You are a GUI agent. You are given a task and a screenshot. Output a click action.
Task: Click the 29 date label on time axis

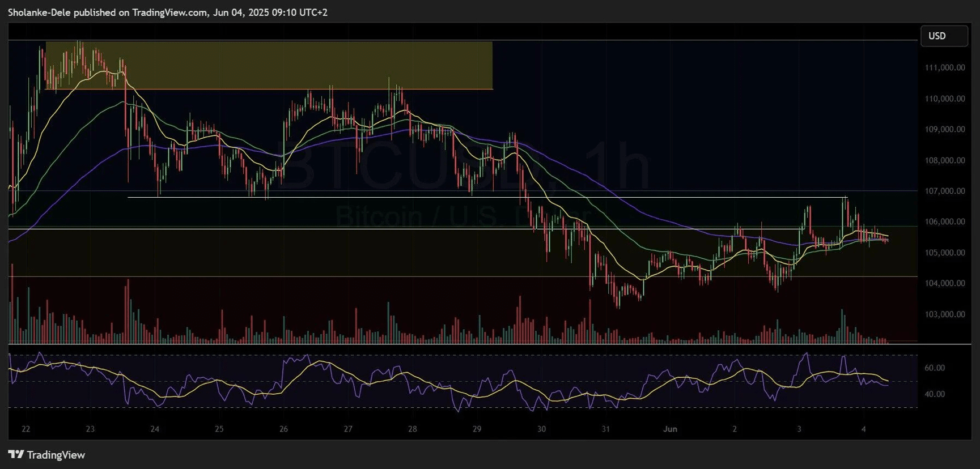477,429
